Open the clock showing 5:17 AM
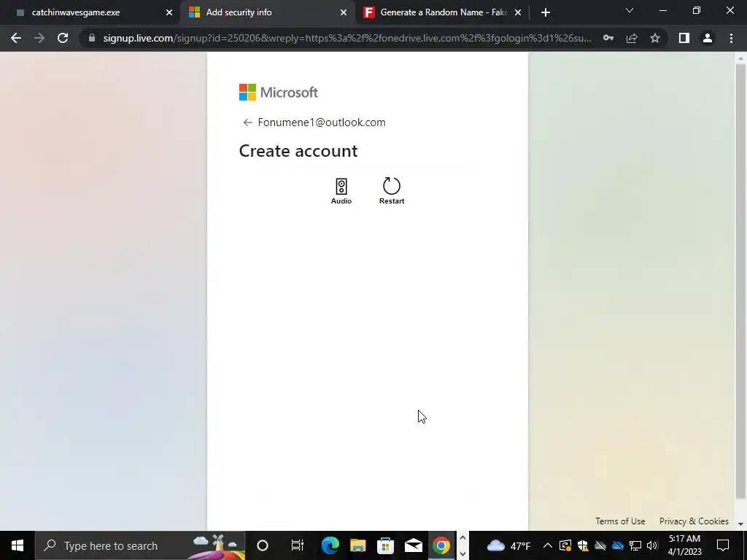This screenshot has width=747, height=560. tap(684, 545)
